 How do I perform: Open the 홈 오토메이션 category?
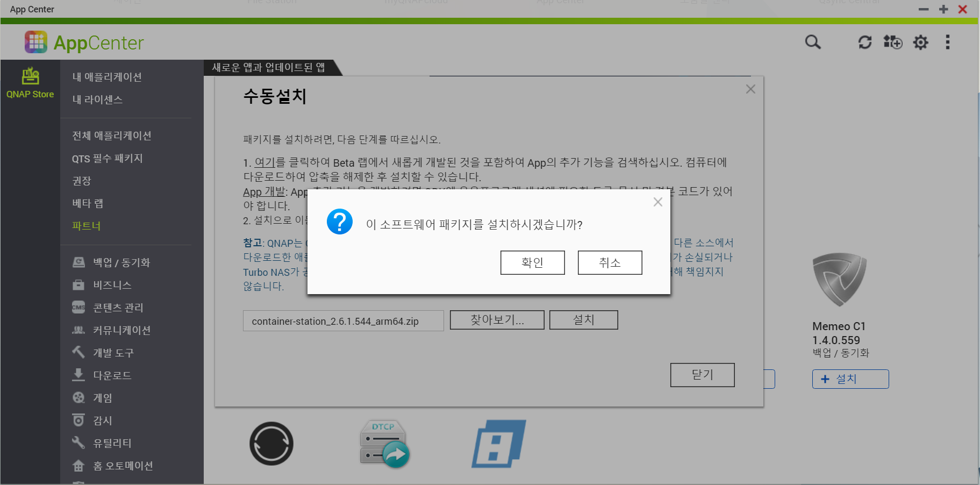[x=123, y=466]
